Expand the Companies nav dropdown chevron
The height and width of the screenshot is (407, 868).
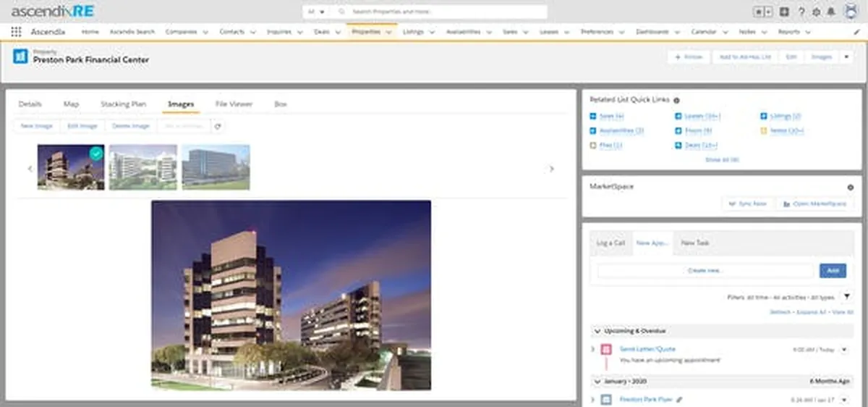[206, 32]
